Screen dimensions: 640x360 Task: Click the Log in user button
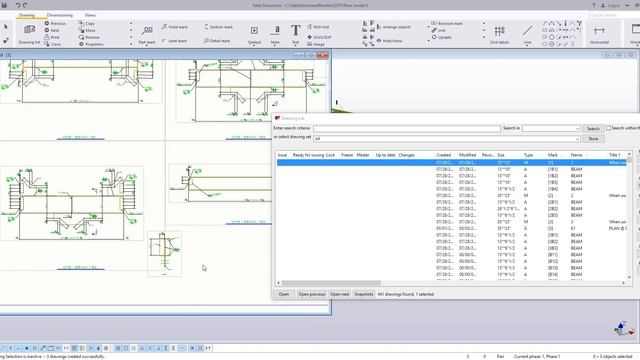point(611,5)
